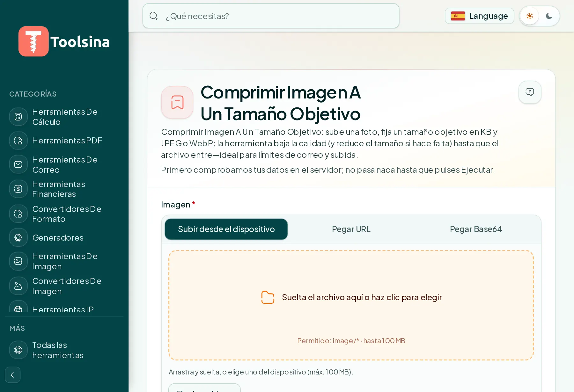Click the Herramientas De Correo envelope icon
Image resolution: width=574 pixels, height=392 pixels.
[18, 164]
